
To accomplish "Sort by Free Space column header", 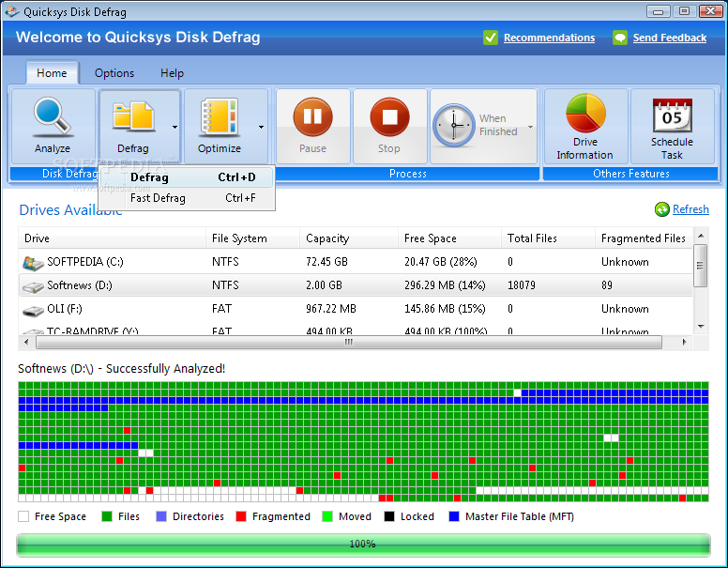I will pos(450,238).
